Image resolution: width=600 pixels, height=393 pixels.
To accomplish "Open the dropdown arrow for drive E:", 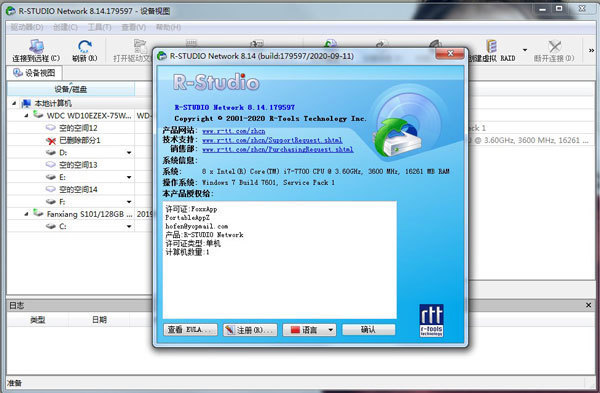I will point(129,177).
